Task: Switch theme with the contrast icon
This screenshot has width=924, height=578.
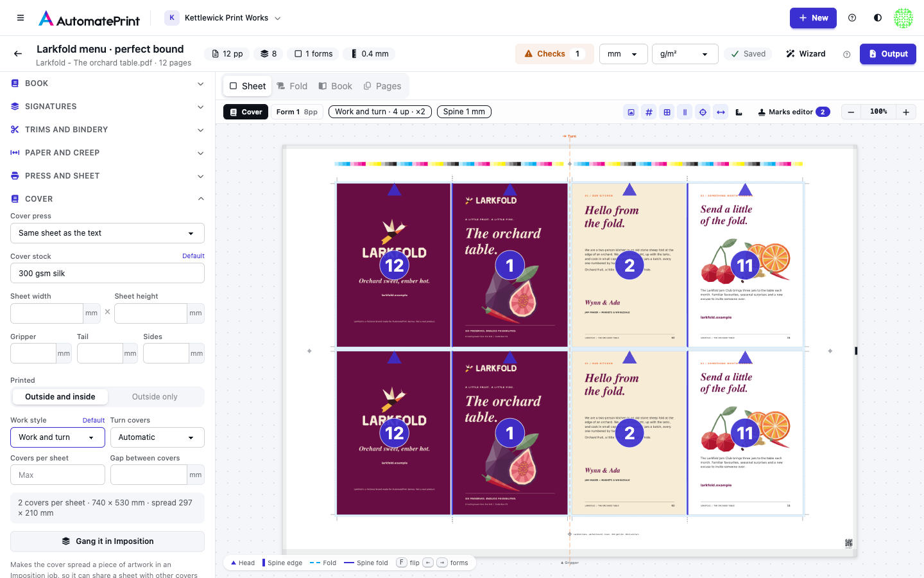Action: (x=878, y=18)
